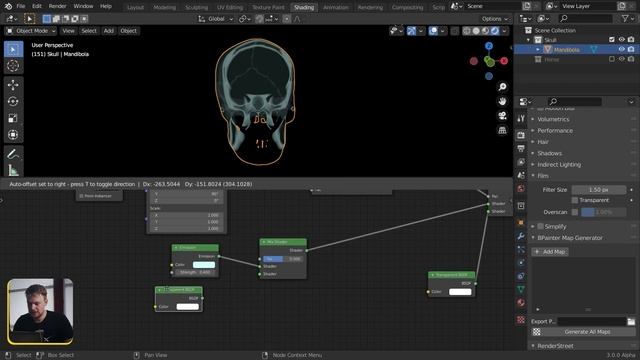Image resolution: width=640 pixels, height=360 pixels.
Task: Choose the Rotate tool
Action: tap(13, 102)
